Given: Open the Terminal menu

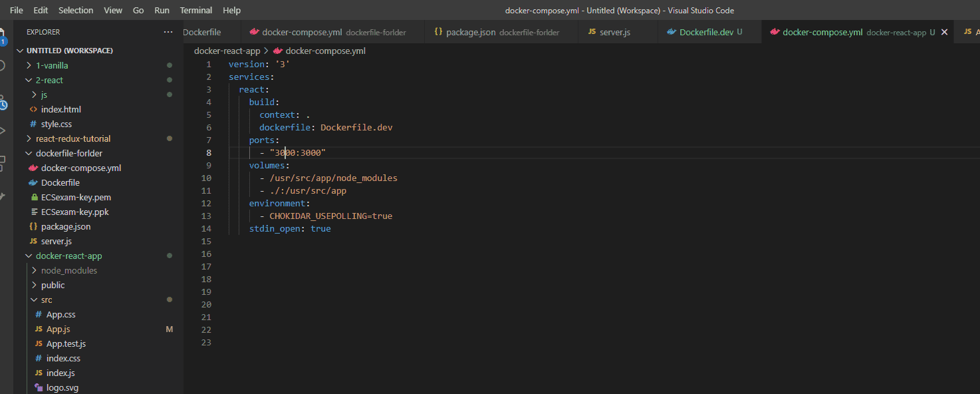Looking at the screenshot, I should click(x=196, y=10).
